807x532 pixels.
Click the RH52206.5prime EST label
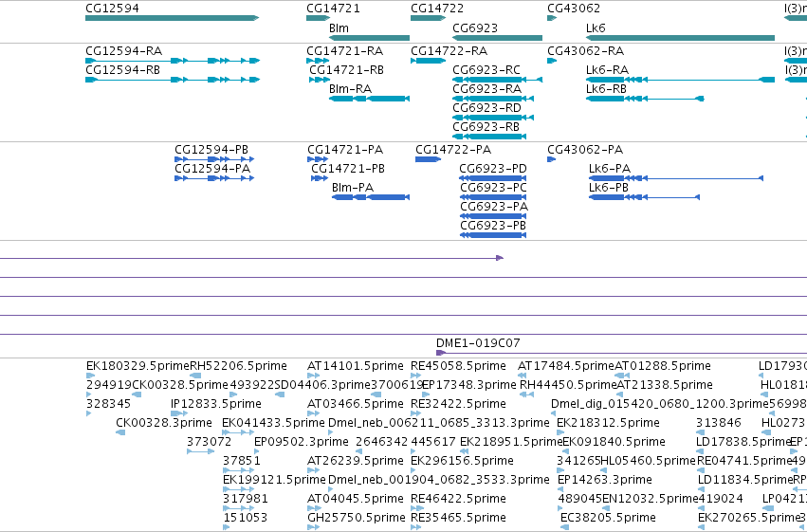(239, 366)
